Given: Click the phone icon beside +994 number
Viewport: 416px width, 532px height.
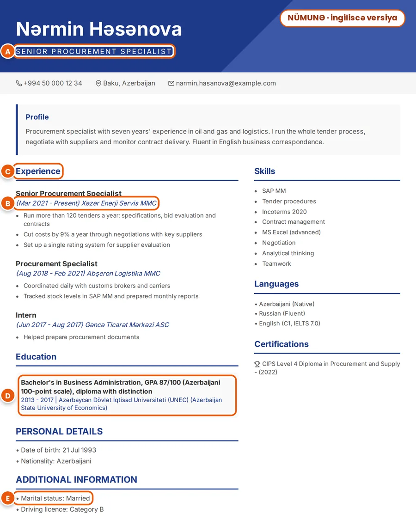Looking at the screenshot, I should 19,84.
